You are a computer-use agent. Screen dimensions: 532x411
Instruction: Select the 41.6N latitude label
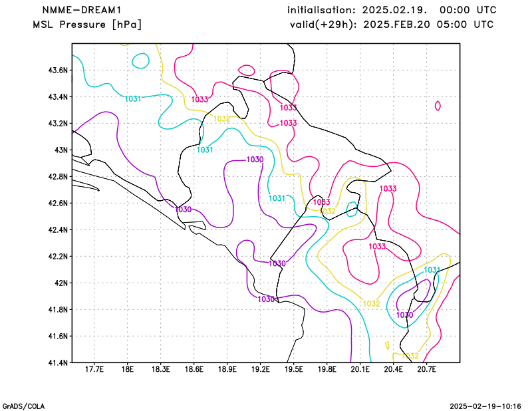pos(58,336)
